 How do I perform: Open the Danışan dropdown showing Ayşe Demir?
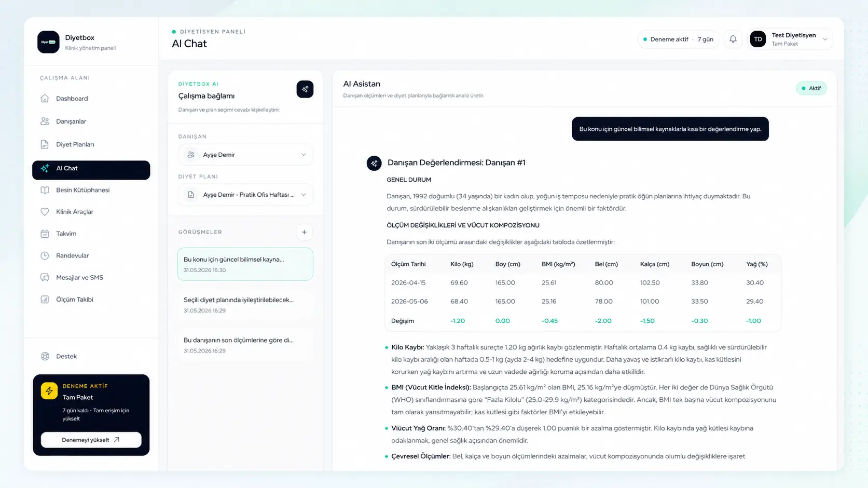point(245,155)
